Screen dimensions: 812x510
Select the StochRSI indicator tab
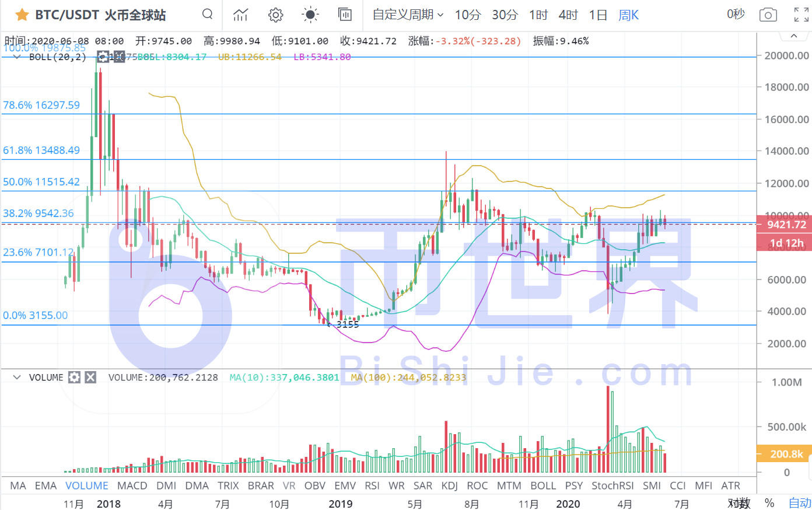(x=612, y=485)
